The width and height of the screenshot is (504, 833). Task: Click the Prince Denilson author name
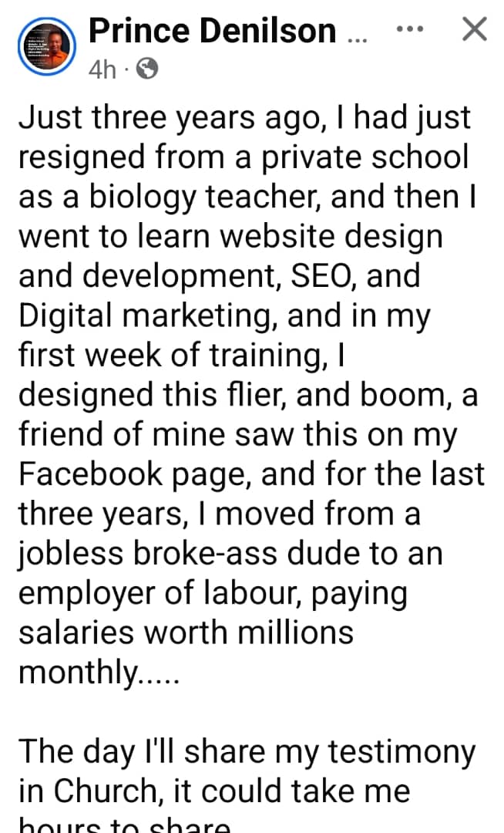pyautogui.click(x=213, y=31)
